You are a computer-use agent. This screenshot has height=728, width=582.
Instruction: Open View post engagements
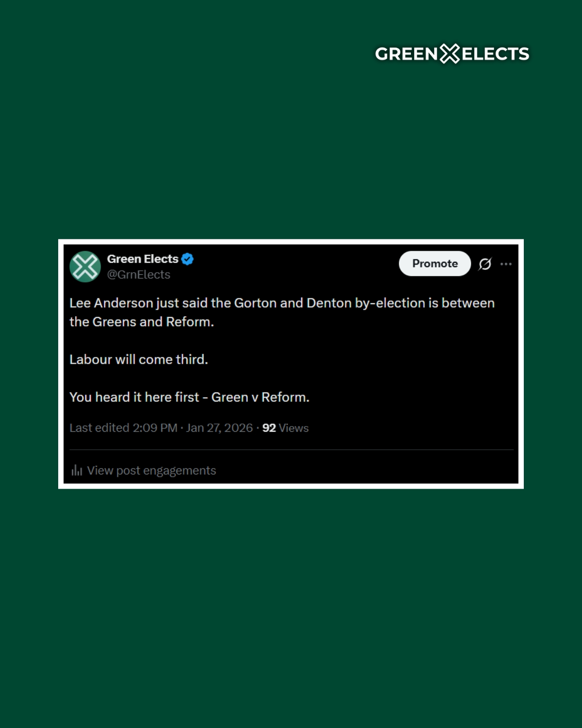[x=151, y=470]
